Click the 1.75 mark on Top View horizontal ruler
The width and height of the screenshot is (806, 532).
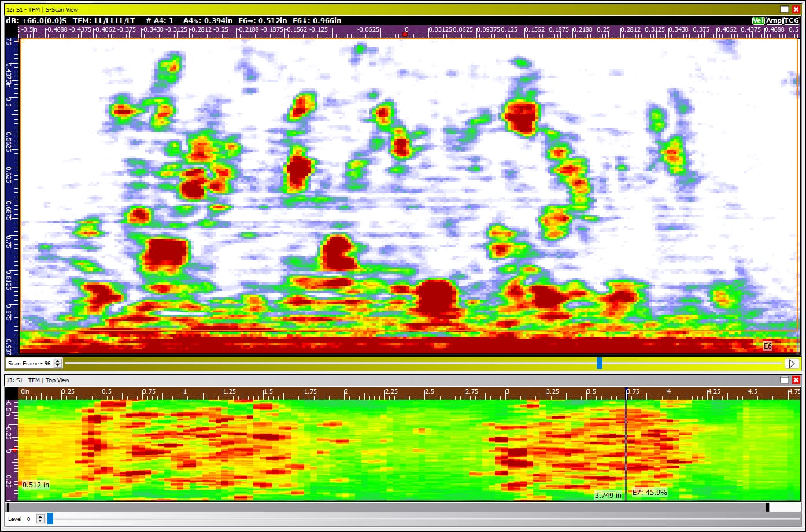coord(310,391)
